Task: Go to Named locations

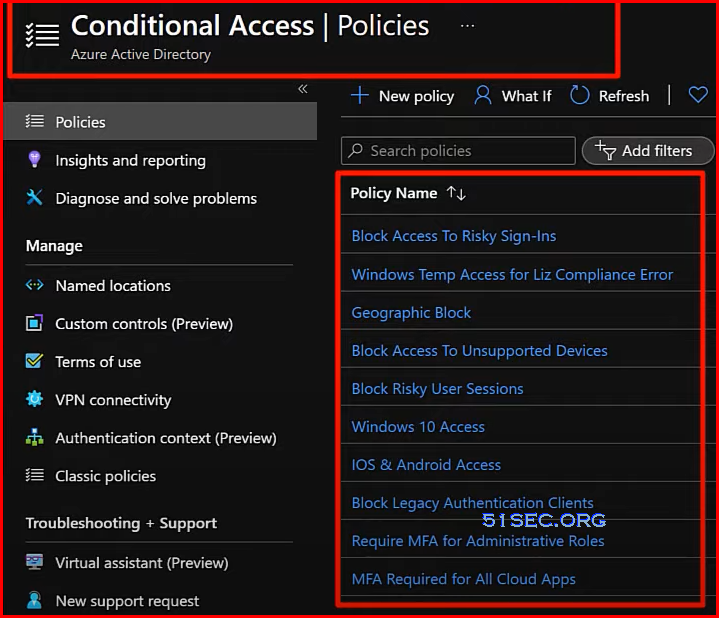Action: pos(113,286)
